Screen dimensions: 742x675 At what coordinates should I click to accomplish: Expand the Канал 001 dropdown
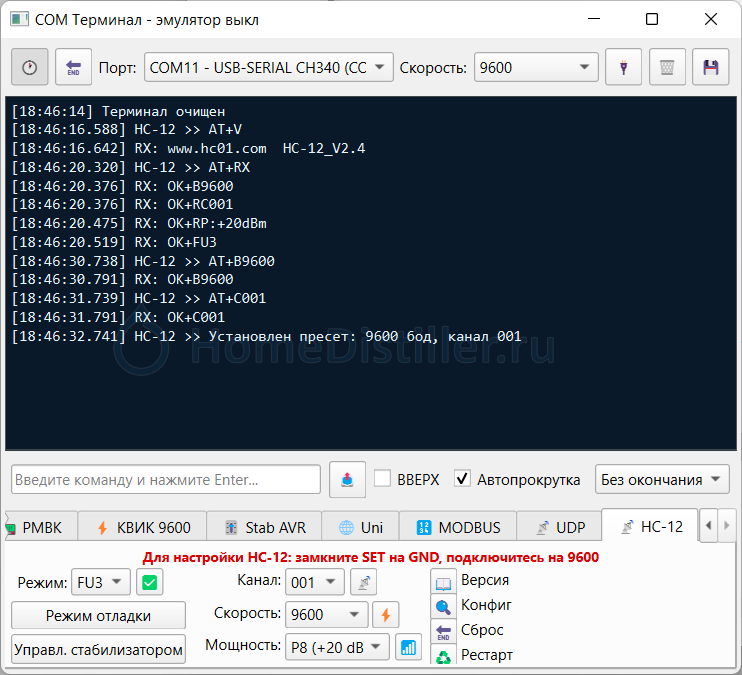[x=315, y=582]
